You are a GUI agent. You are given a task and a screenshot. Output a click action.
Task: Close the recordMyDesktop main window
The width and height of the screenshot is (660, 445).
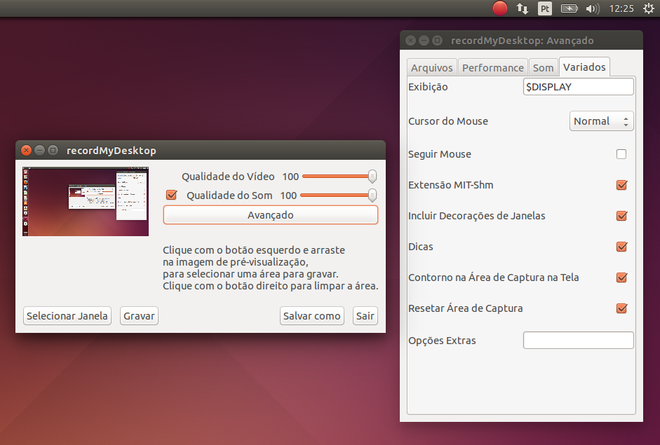pos(26,150)
